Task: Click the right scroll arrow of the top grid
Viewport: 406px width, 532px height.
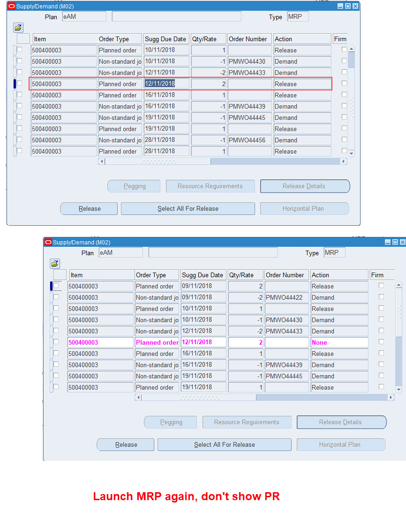Action: [343, 161]
